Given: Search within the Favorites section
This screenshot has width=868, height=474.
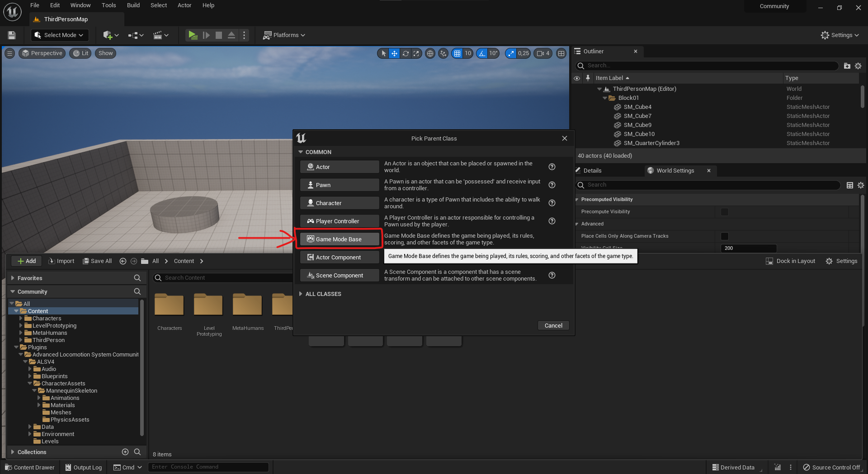Looking at the screenshot, I should [137, 278].
